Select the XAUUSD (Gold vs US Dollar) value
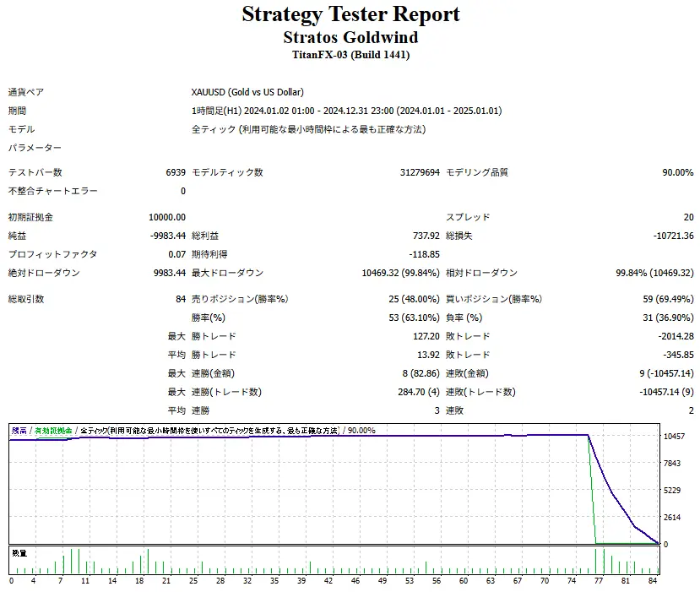 247,92
